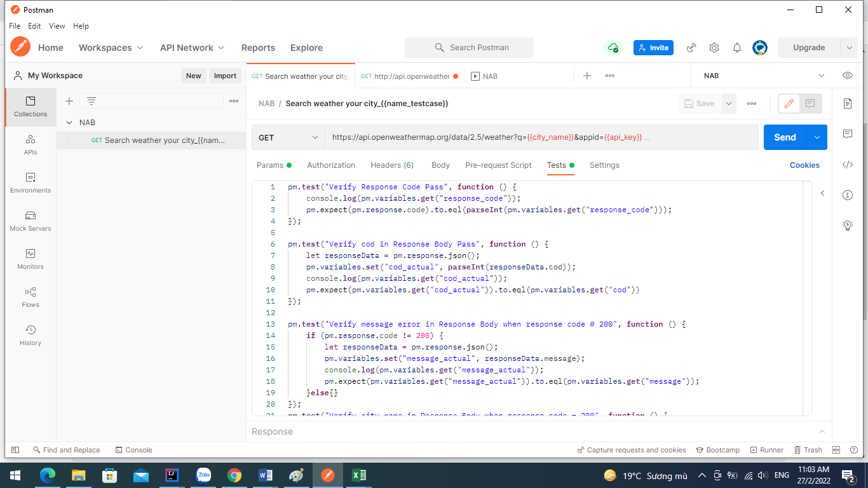Open the Cookies link
868x488 pixels.
804,165
